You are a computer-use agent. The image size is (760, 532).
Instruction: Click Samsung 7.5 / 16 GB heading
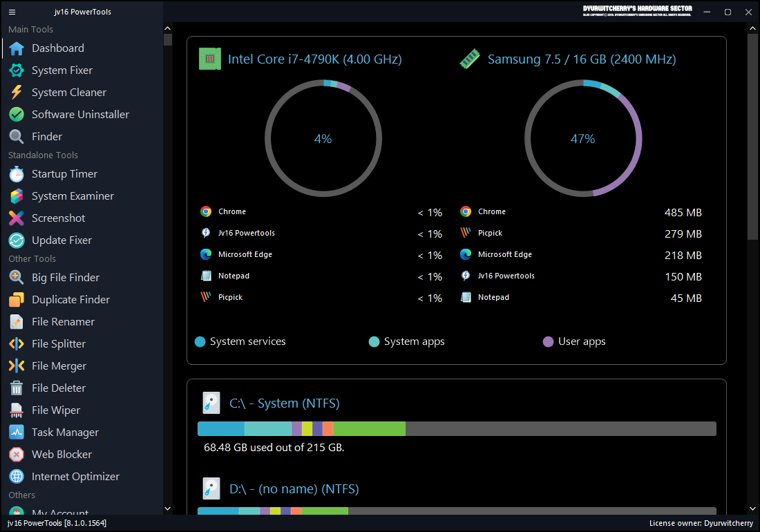click(582, 59)
